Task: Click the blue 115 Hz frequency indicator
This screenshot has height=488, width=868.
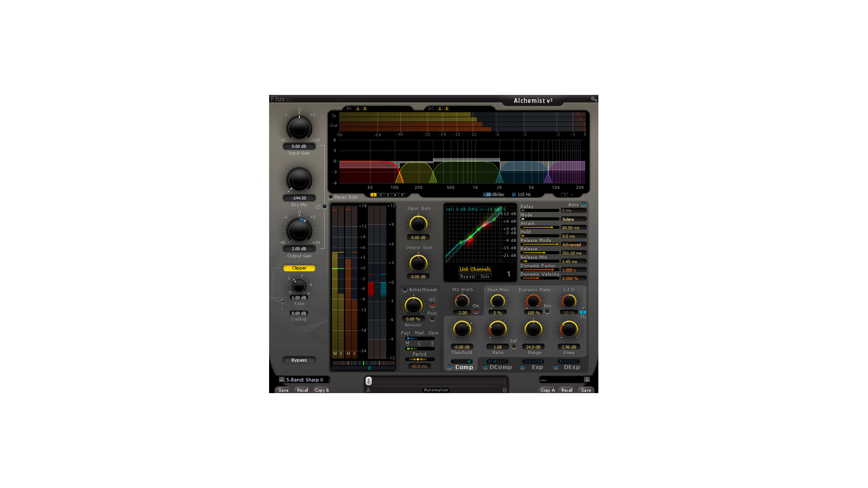Action: (514, 195)
